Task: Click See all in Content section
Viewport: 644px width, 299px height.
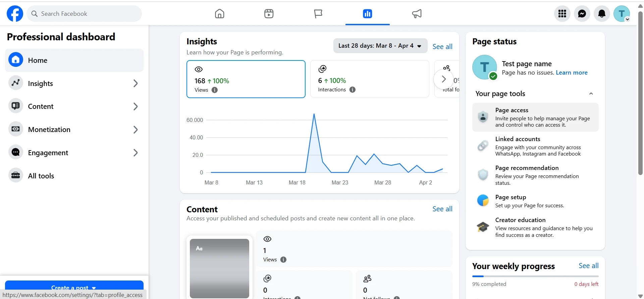Action: pyautogui.click(x=442, y=209)
